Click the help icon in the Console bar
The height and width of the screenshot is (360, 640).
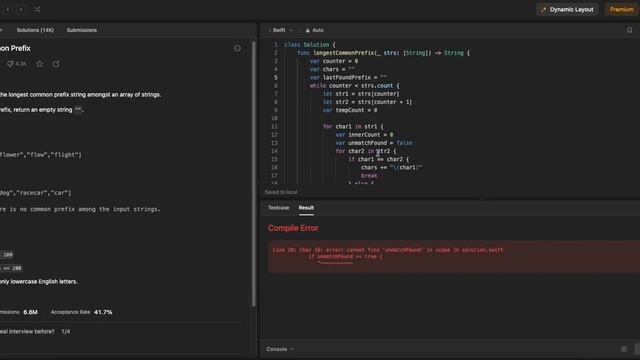click(x=624, y=349)
